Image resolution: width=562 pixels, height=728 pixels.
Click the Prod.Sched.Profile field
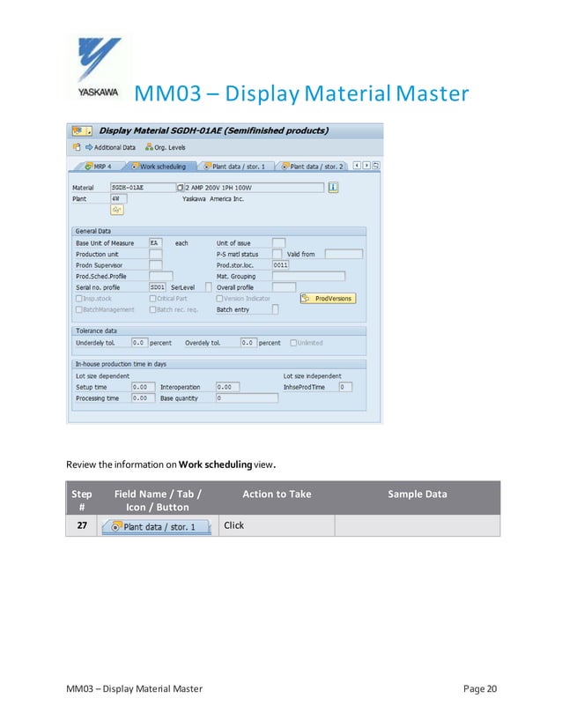[x=161, y=276]
